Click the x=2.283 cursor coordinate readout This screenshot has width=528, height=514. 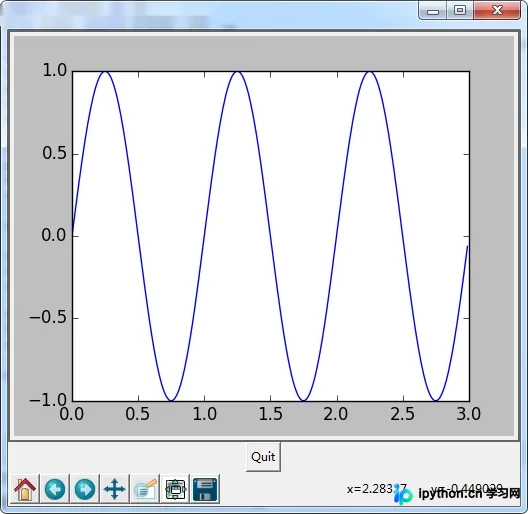coord(377,489)
